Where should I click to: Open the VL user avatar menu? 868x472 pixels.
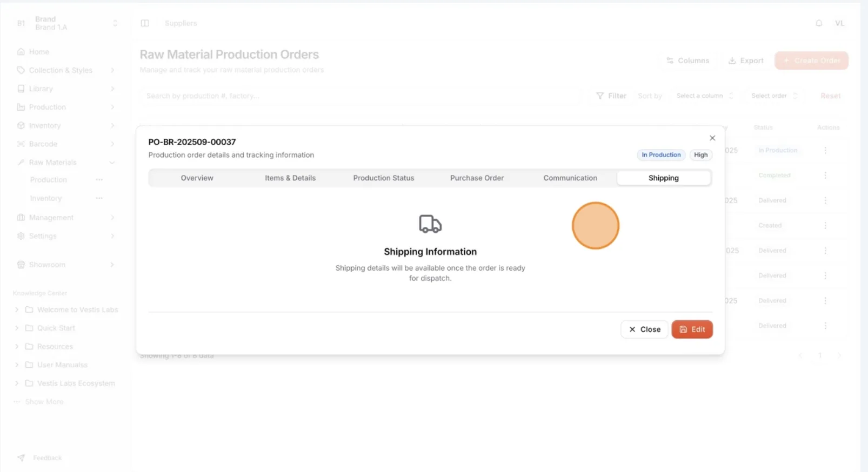(839, 23)
